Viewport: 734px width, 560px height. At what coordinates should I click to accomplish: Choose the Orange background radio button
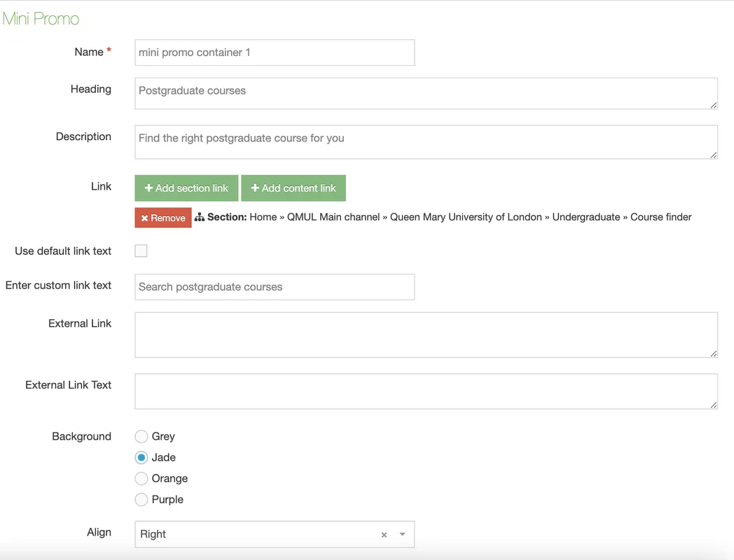coord(141,479)
